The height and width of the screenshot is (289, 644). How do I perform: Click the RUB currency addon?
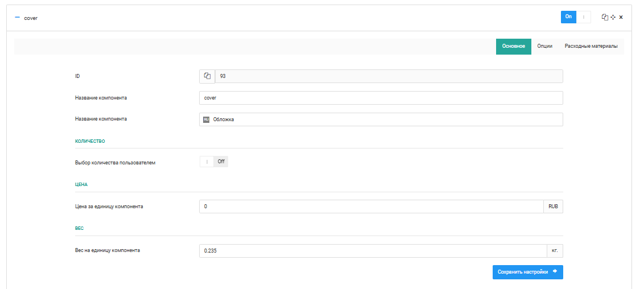(x=553, y=207)
